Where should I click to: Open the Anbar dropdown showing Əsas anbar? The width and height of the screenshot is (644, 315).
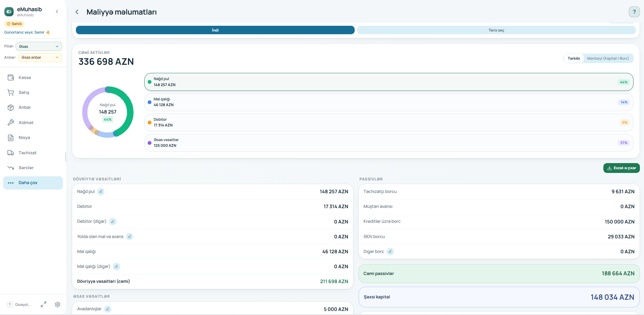(40, 57)
